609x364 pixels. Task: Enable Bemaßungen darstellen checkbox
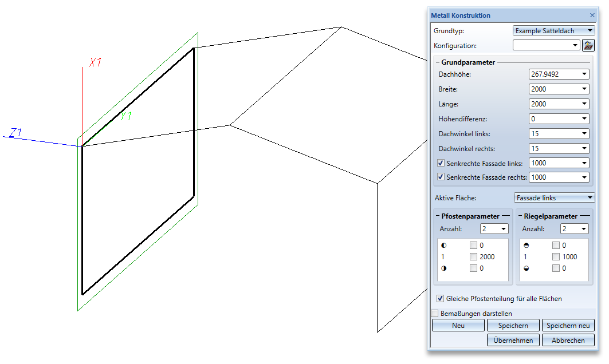tap(435, 313)
